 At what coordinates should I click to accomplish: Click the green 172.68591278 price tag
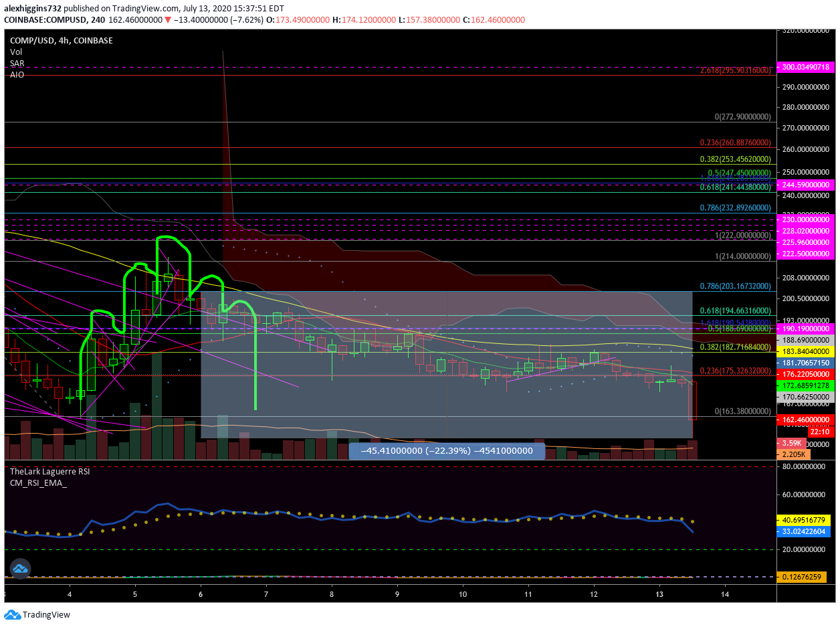click(807, 385)
